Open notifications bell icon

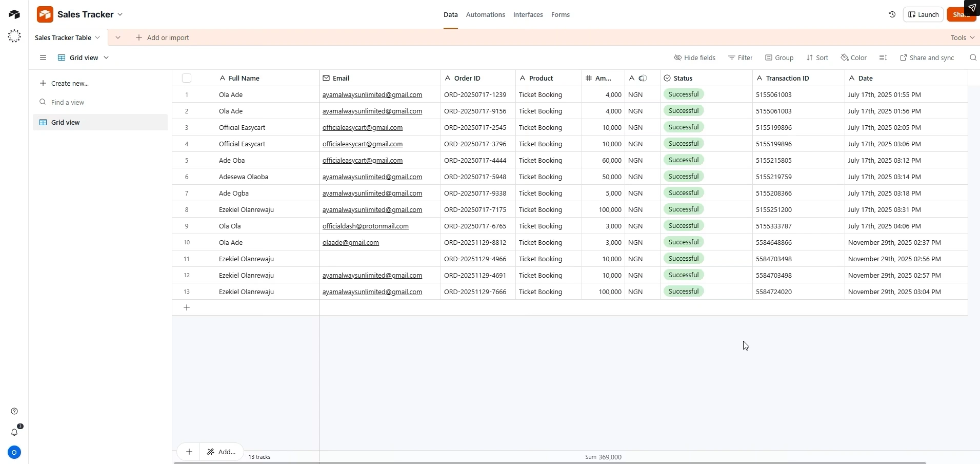tap(14, 432)
